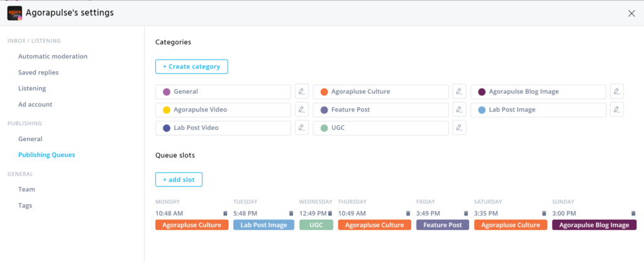The width and height of the screenshot is (644, 262).
Task: Edit the Agorapulse Video category pencil icon
Action: pos(301,110)
